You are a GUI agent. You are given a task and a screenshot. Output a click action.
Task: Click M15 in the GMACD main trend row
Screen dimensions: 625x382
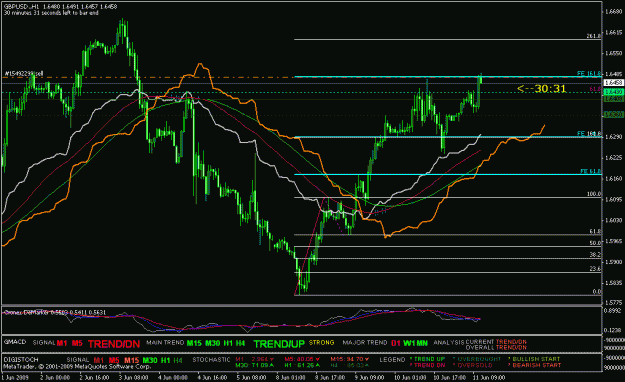click(x=194, y=343)
